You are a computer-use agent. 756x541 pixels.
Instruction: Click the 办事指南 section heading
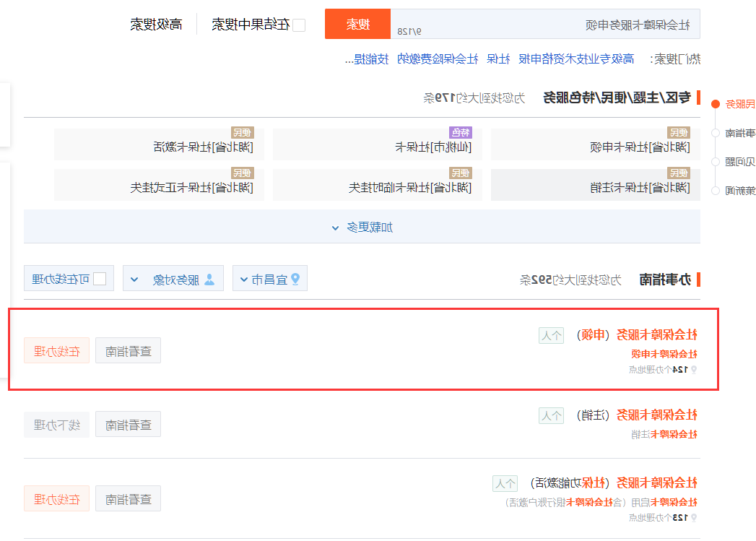665,280
